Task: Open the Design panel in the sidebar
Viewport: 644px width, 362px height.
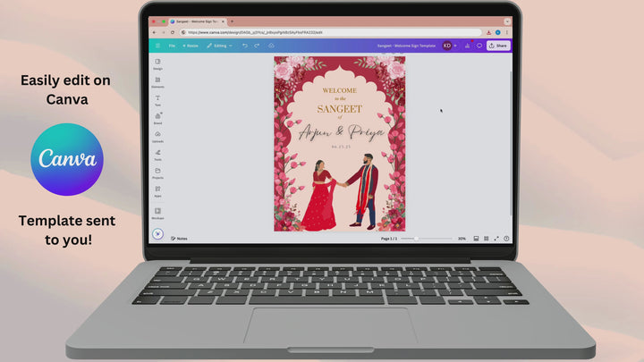Action: pyautogui.click(x=157, y=64)
